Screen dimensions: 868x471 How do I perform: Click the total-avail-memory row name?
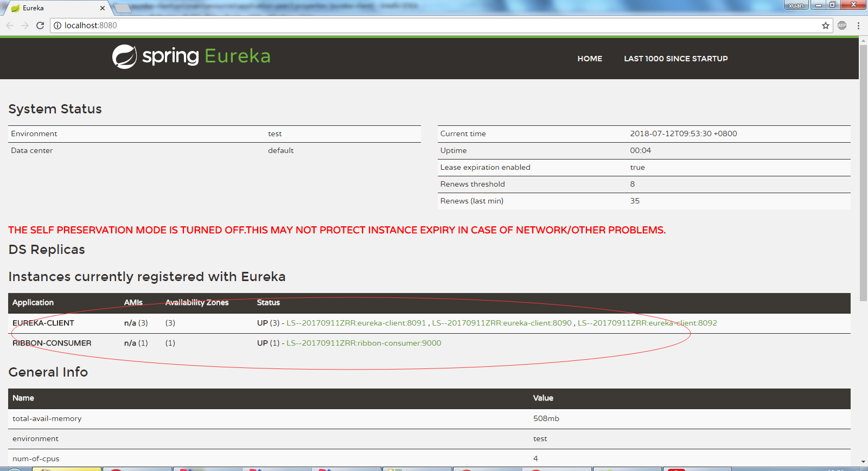tap(47, 418)
